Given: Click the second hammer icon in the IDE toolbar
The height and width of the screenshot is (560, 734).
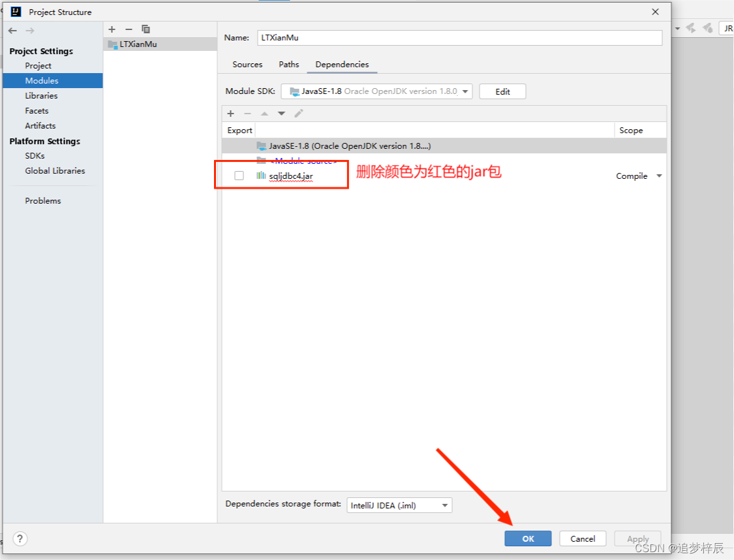Looking at the screenshot, I should click(708, 28).
